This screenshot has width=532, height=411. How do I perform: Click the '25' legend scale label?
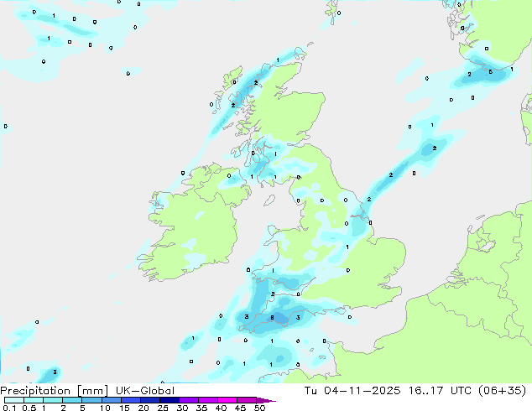click(163, 408)
